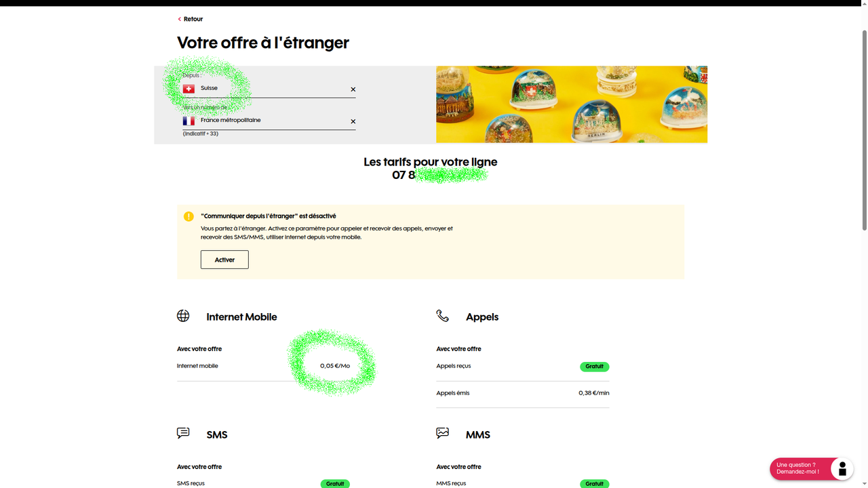Click the Appels reçus row label
The height and width of the screenshot is (488, 868).
pos(454,366)
